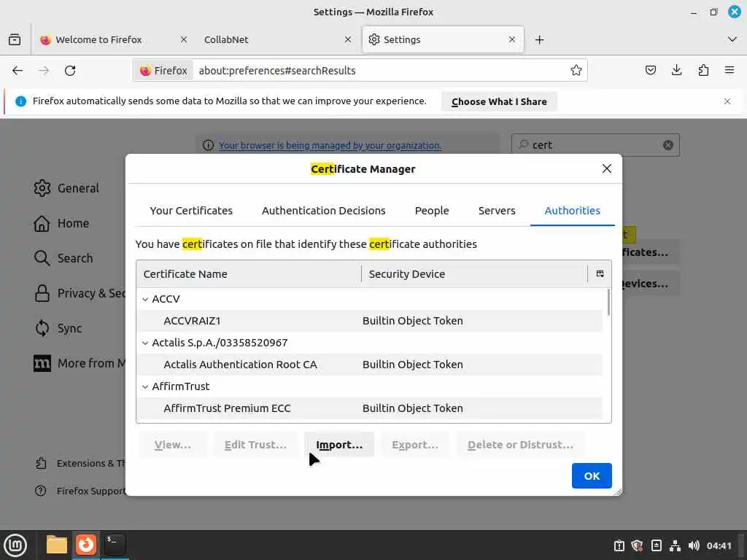Clear the cert search field with X icon
Screen dimensions: 747x560
click(x=668, y=145)
